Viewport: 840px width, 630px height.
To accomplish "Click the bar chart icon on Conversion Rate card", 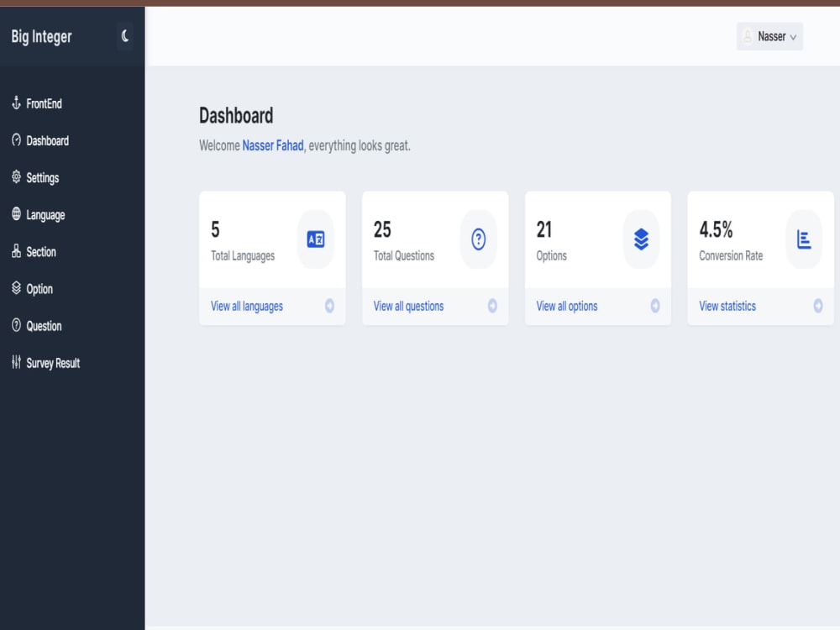I will (804, 239).
